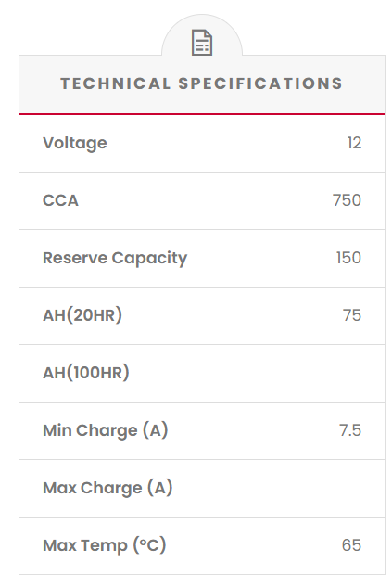Screen dimensions: 392x588
Task: Click the AH(20HR) value 75
Action: click(352, 315)
